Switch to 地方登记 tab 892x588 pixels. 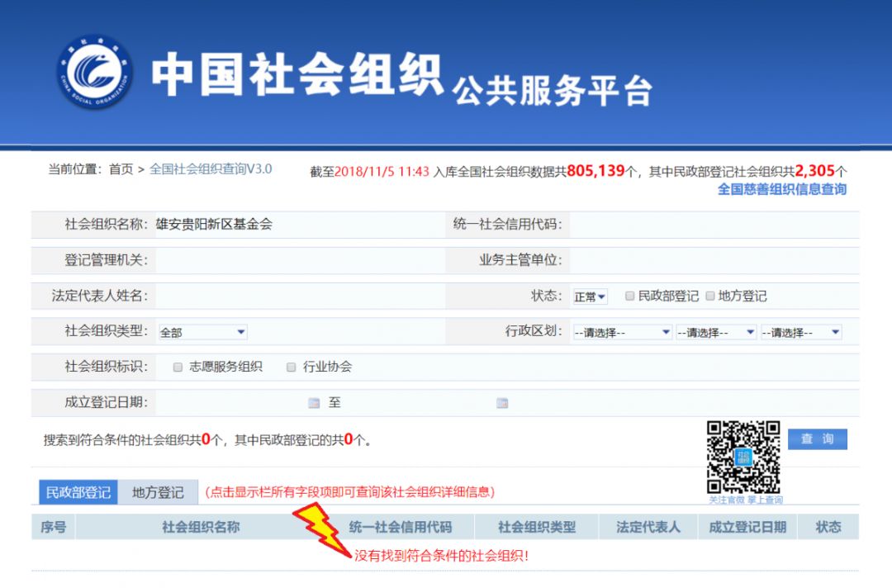click(x=158, y=492)
